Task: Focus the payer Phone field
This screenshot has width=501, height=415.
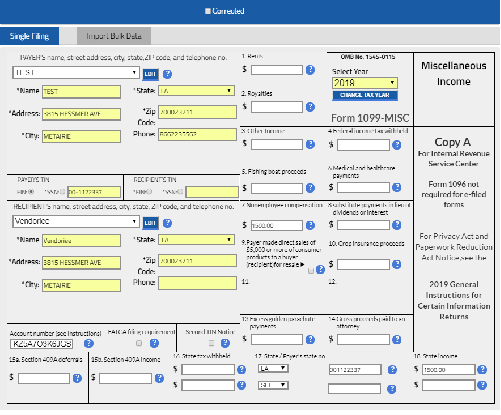Action: coord(197,134)
